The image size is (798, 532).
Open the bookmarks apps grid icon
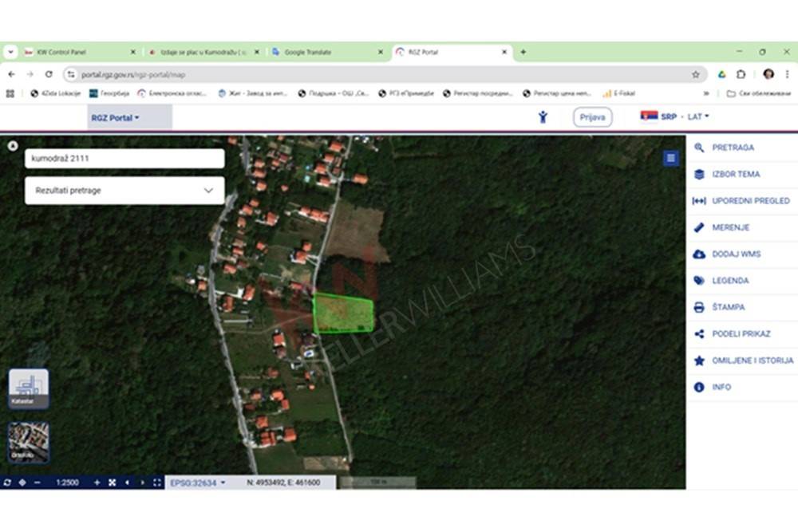point(10,93)
